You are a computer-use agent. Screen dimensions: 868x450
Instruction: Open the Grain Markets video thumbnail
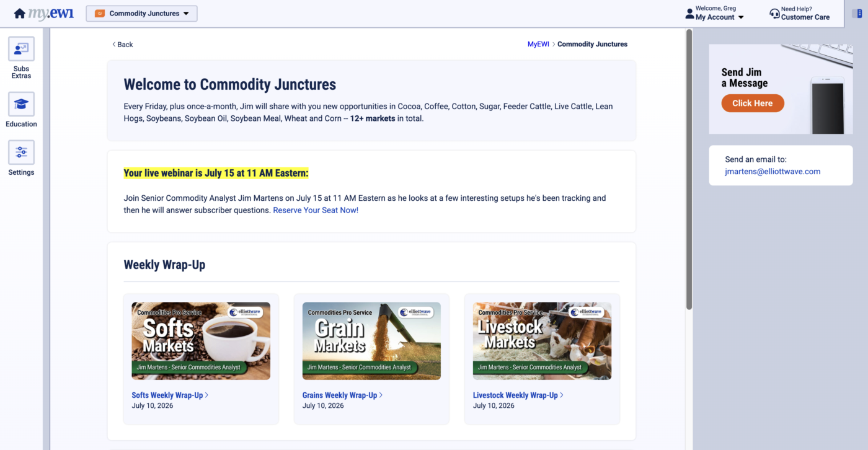pos(371,341)
